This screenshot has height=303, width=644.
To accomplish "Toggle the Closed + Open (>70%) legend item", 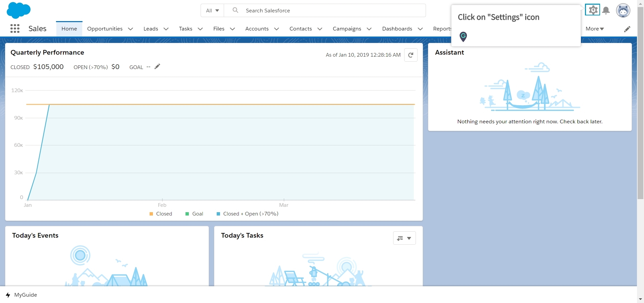I will (248, 214).
